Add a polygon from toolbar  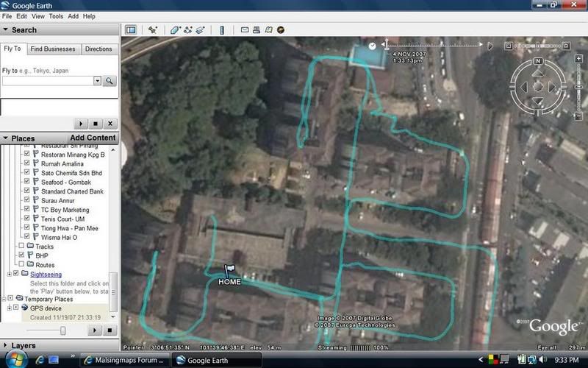tap(176, 30)
